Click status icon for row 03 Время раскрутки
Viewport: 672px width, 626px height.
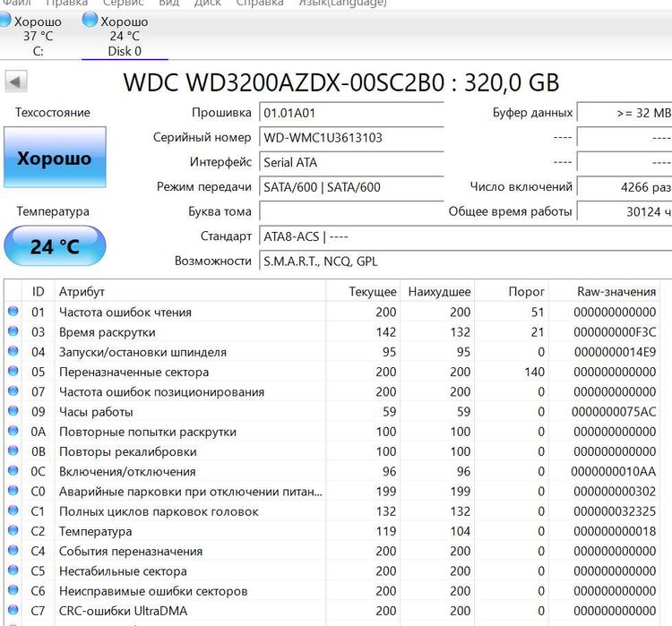(x=13, y=331)
